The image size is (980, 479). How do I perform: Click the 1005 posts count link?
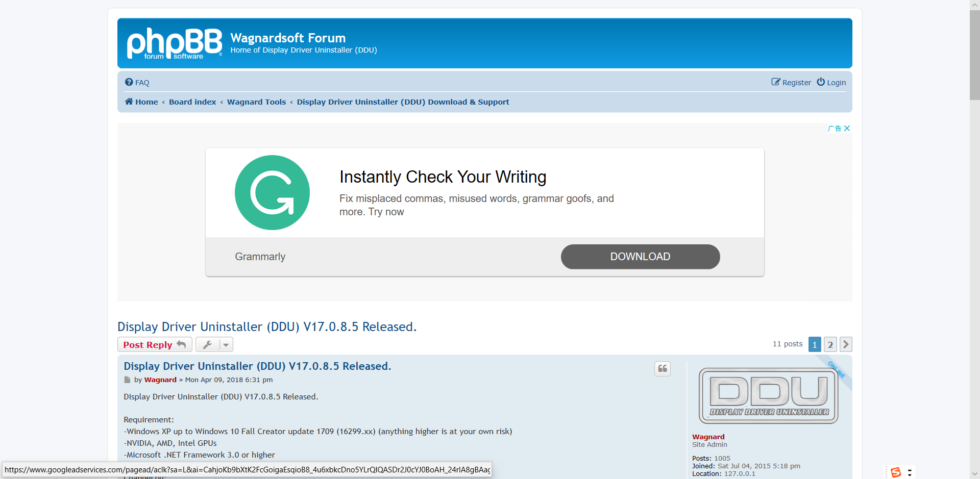pyautogui.click(x=722, y=459)
